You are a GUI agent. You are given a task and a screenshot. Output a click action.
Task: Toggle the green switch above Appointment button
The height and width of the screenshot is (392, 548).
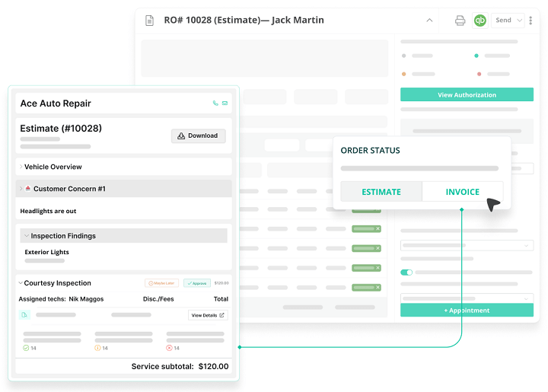[406, 272]
